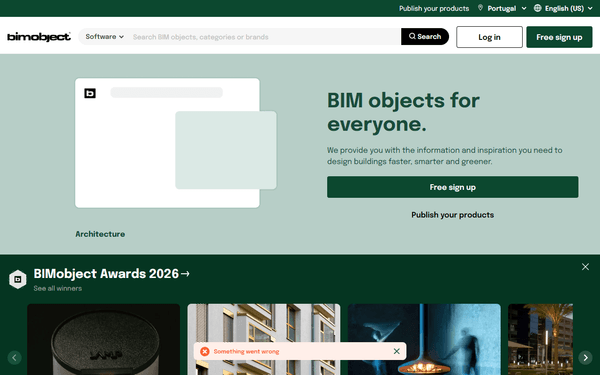The image size is (600, 375).
Task: Click the BIM objects for everyone headline
Action: pos(403,112)
